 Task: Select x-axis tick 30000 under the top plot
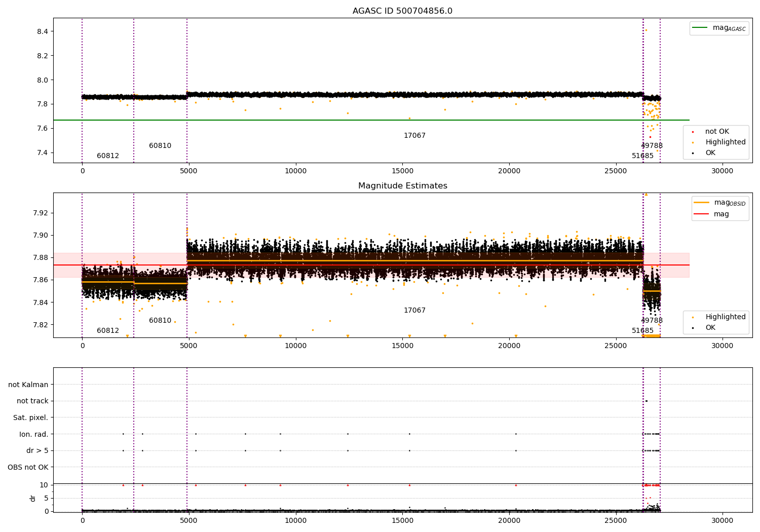click(723, 171)
